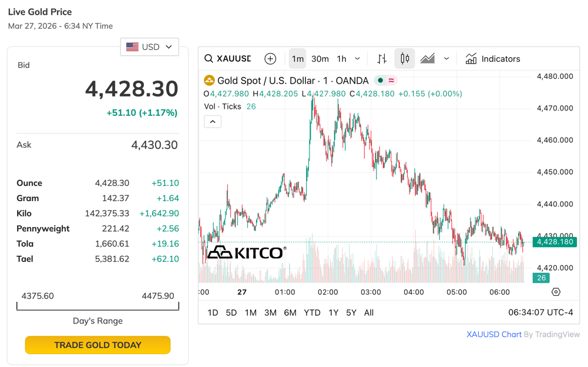Click the TRADE GOLD TODAY button
This screenshot has height=367, width=588.
[98, 345]
